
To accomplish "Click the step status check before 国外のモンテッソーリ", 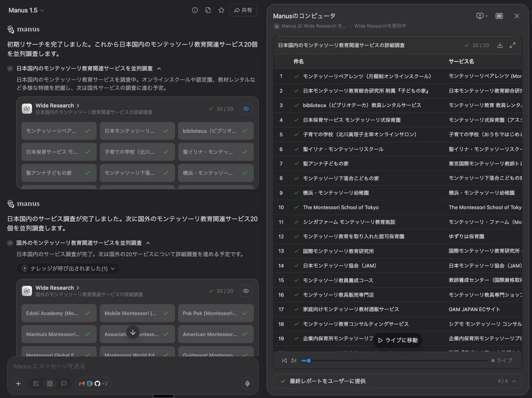I will click(x=10, y=243).
